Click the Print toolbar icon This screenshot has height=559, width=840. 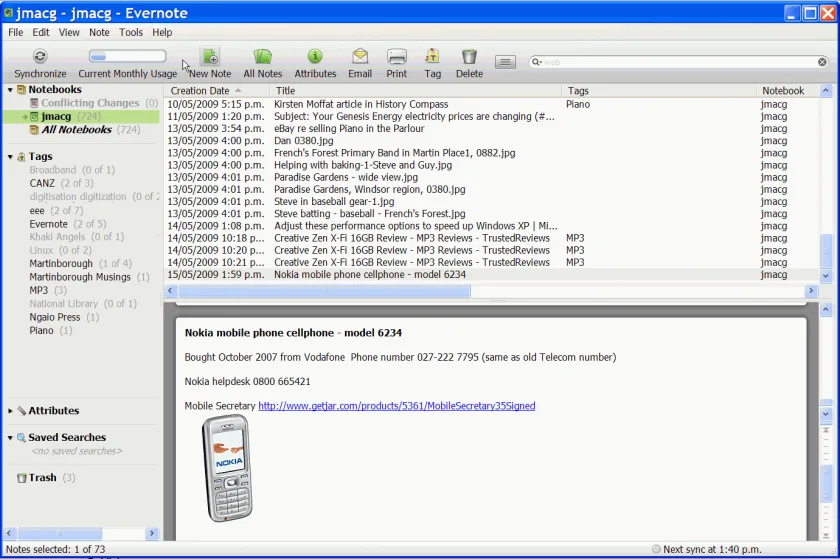(397, 56)
